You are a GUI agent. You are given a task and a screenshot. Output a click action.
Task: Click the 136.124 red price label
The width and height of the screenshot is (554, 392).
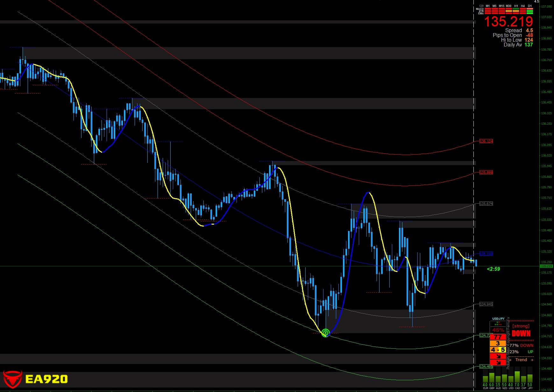(x=486, y=141)
